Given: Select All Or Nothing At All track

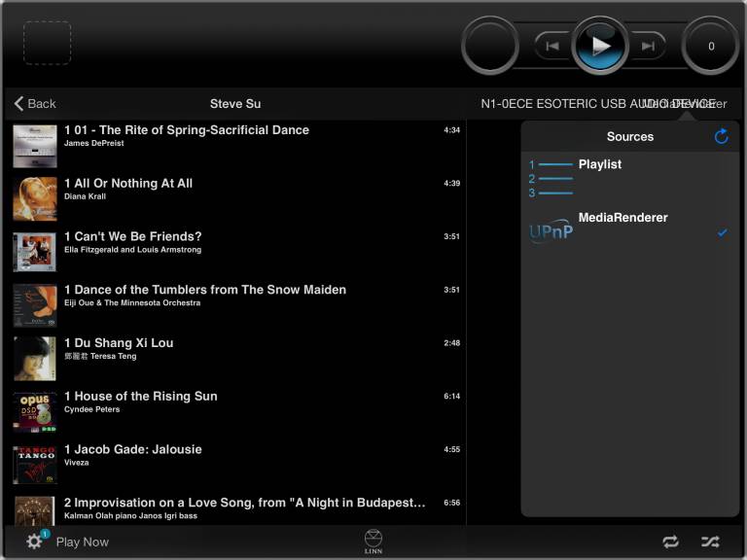Looking at the screenshot, I should [x=236, y=199].
